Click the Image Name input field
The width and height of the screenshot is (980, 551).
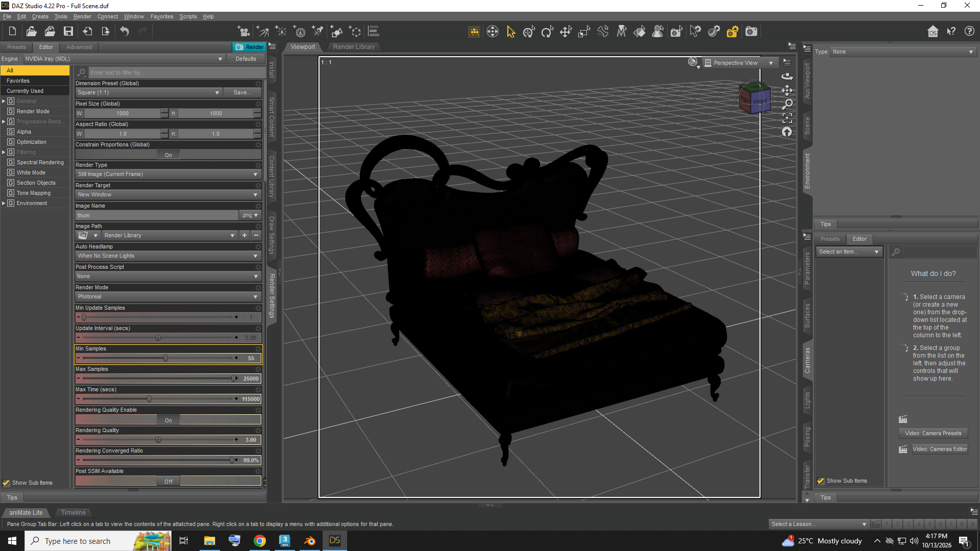(157, 215)
